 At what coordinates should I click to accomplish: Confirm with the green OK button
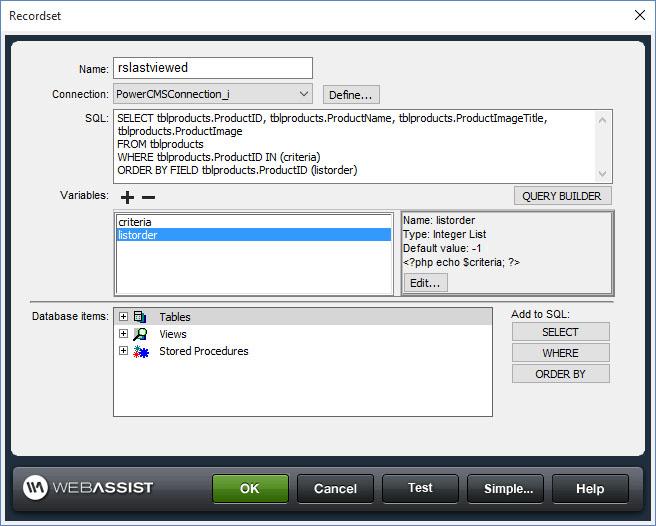click(x=250, y=488)
